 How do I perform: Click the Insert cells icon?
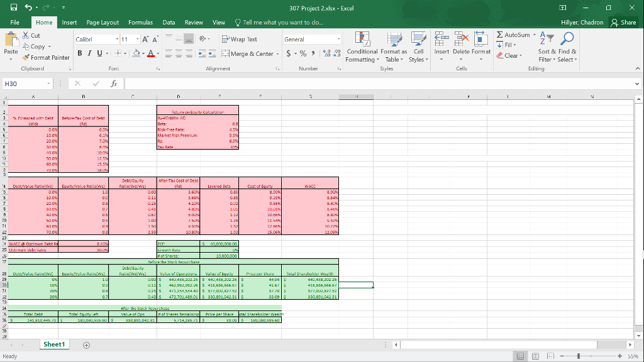click(441, 40)
